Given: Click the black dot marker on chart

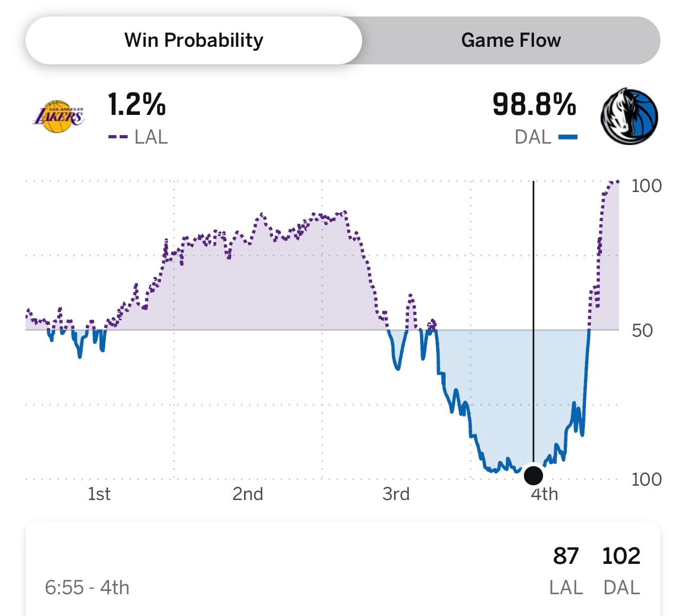Looking at the screenshot, I should pos(533,475).
